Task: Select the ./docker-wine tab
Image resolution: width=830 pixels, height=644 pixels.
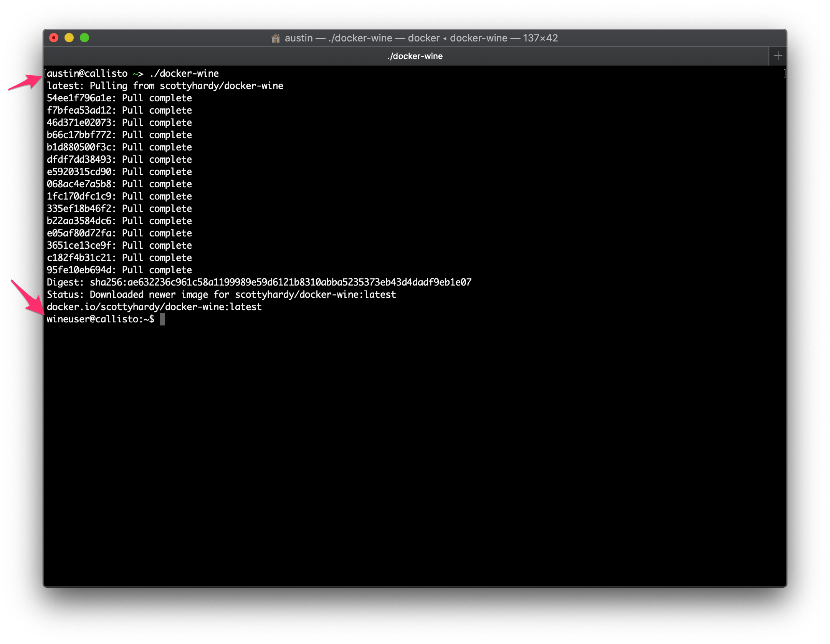Action: click(415, 56)
